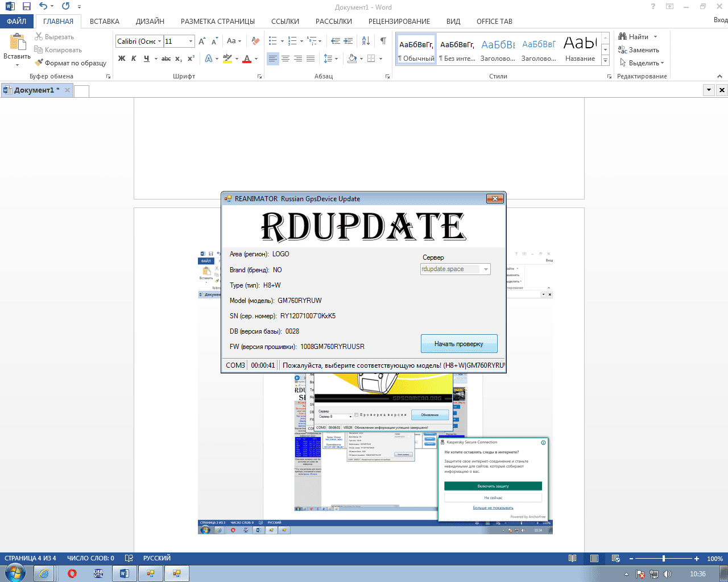Image resolution: width=728 pixels, height=582 pixels.
Task: Increase indent with the ribbon icon
Action: point(348,41)
